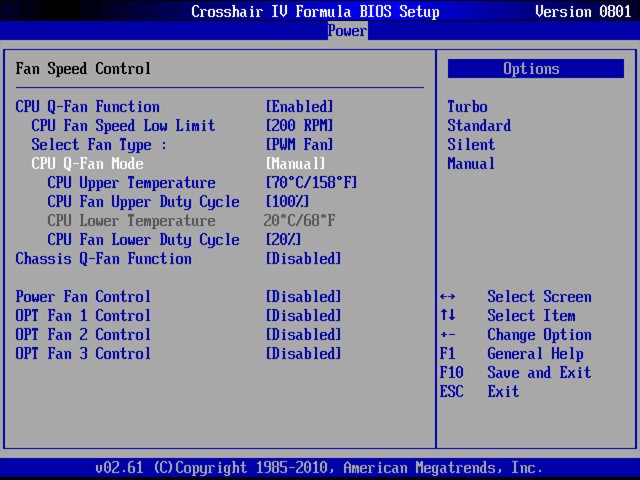The width and height of the screenshot is (640, 480).
Task: Toggle the OPT Fan 1 Control [Disabled] value
Action: tap(303, 316)
